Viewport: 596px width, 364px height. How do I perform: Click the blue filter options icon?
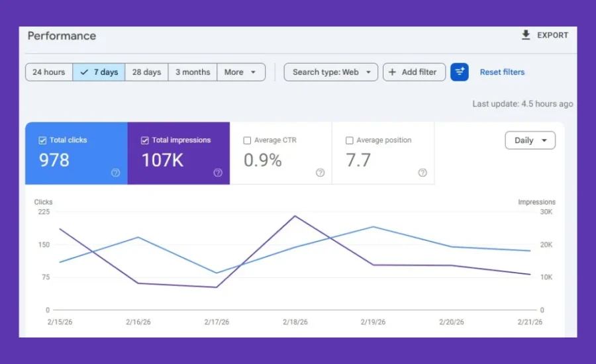pyautogui.click(x=460, y=72)
